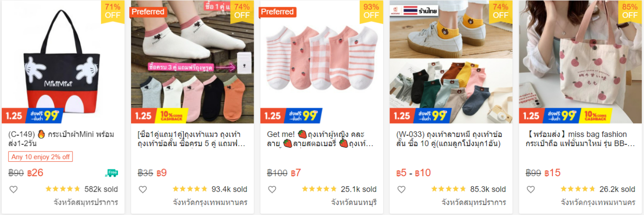Click the star rating showing 93.4k sold
This screenshot has width=644, height=215.
pos(189,189)
